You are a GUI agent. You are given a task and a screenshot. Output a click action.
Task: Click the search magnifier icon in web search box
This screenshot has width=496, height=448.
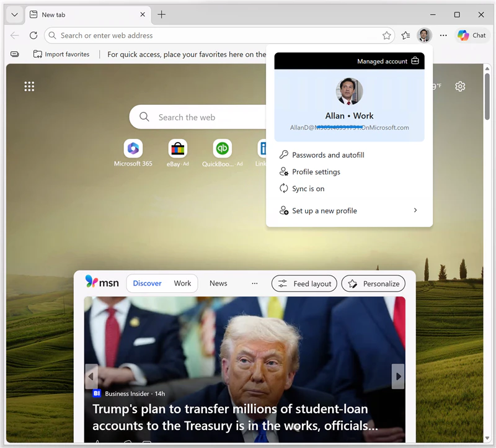tap(144, 117)
